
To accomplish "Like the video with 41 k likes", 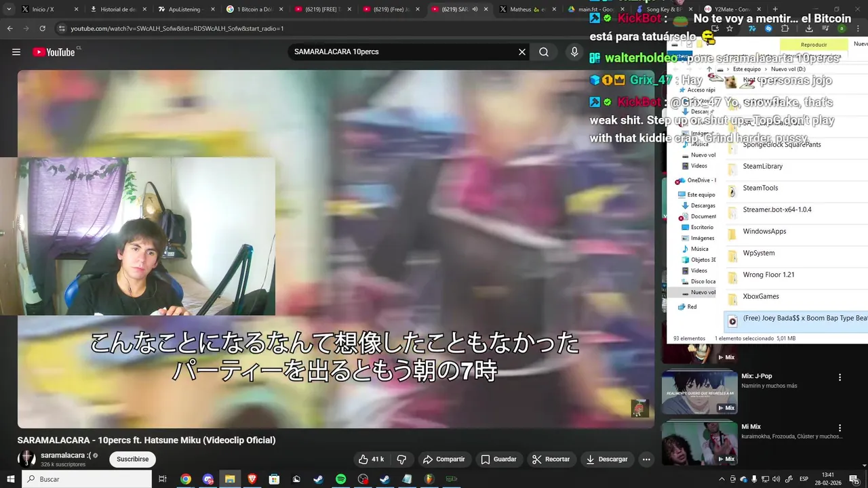I will 371,459.
